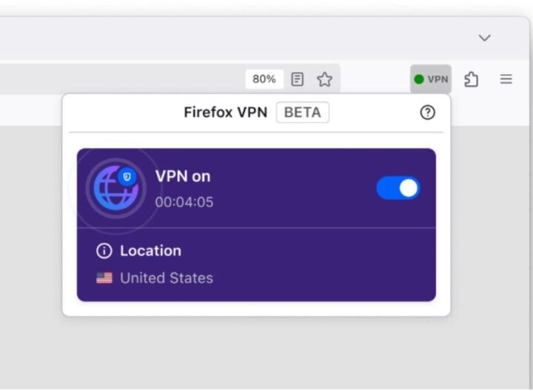Select the United States location
Viewport: 533px width, 392px height.
click(x=166, y=278)
